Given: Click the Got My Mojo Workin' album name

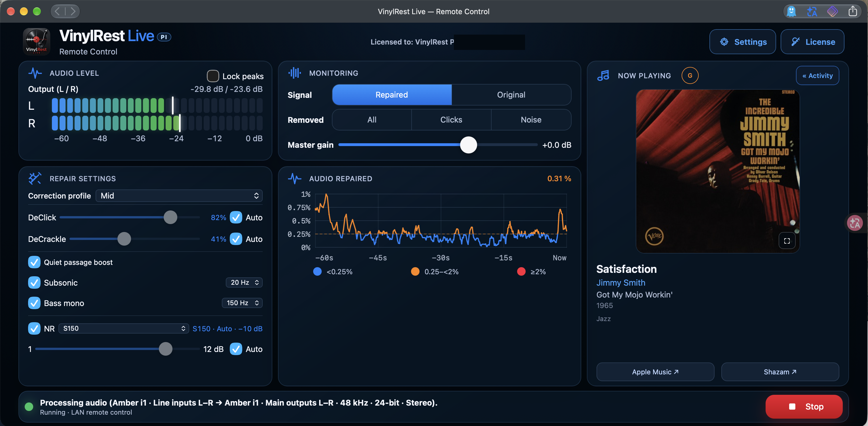Looking at the screenshot, I should (634, 295).
